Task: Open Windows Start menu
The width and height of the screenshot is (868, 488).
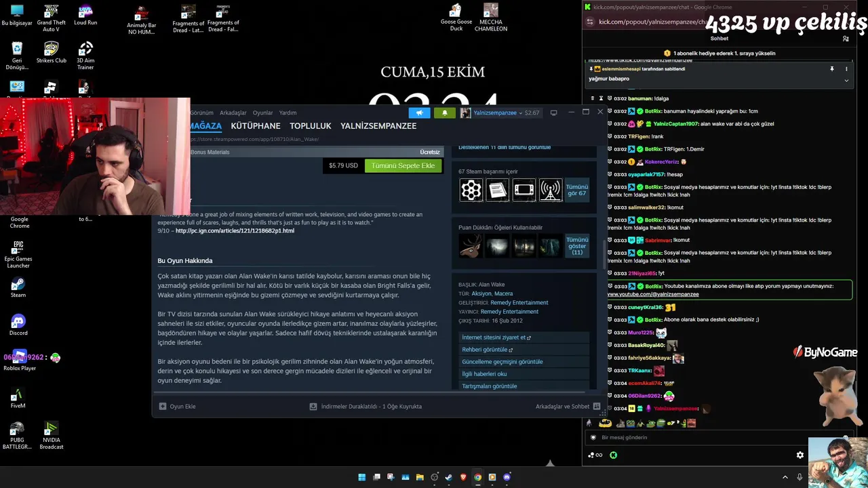Action: [362, 477]
